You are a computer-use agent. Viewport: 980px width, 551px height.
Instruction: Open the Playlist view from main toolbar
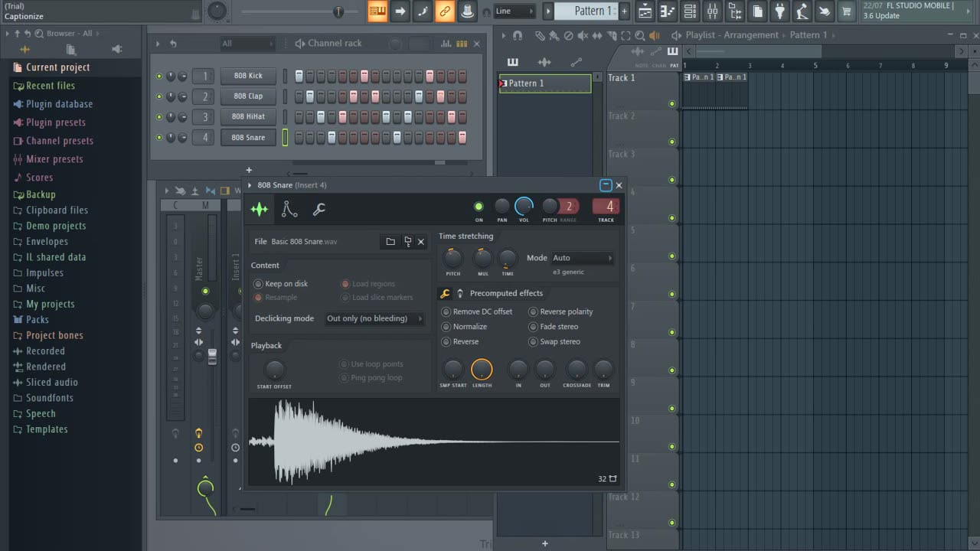coord(645,11)
